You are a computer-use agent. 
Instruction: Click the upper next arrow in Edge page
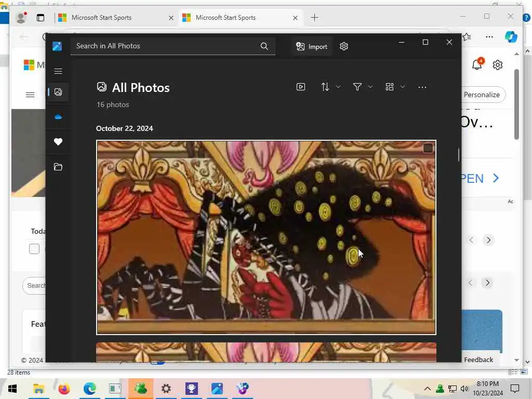[488, 240]
